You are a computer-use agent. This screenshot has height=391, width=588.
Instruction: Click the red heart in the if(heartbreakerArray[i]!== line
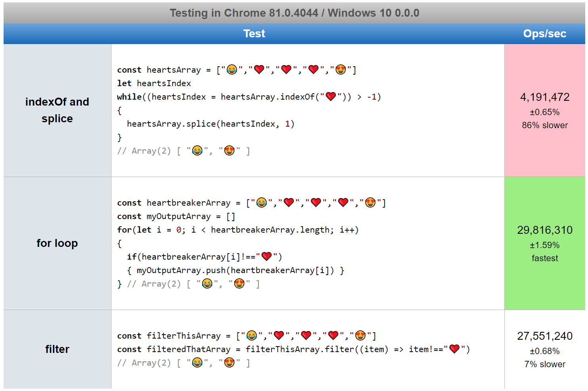click(266, 256)
